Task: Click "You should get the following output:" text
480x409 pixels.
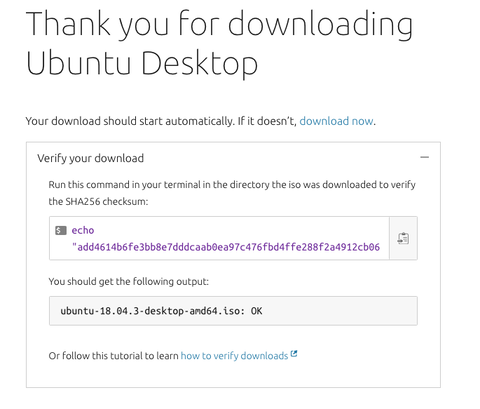Action: coord(129,282)
